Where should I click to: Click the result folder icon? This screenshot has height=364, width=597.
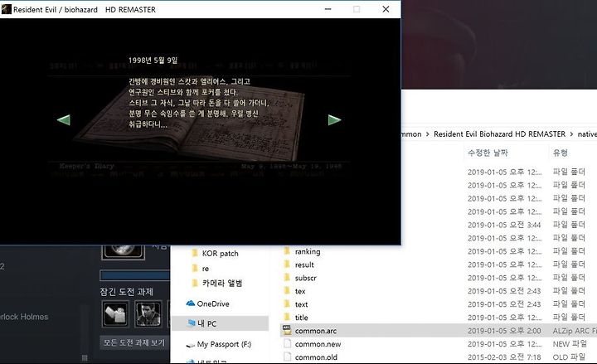287,265
